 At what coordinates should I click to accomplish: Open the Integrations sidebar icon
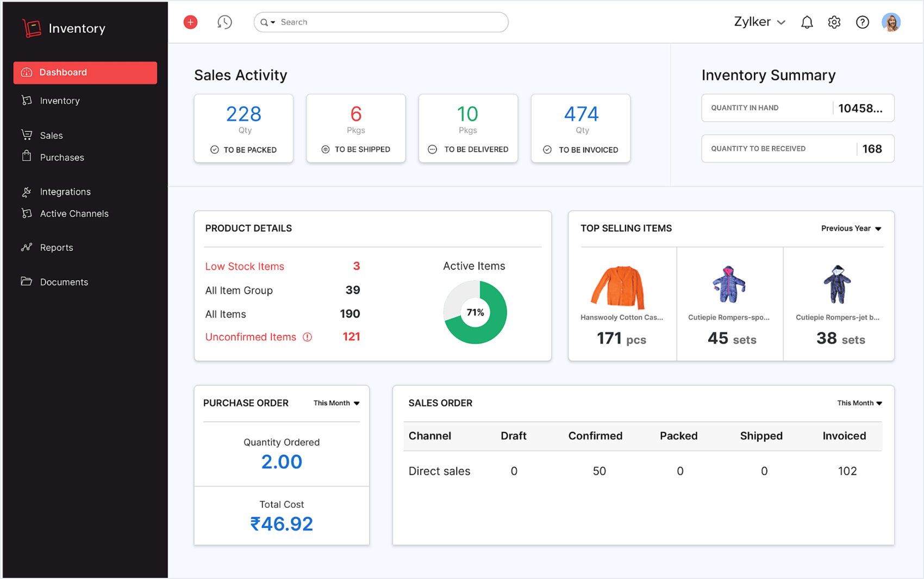pos(26,192)
